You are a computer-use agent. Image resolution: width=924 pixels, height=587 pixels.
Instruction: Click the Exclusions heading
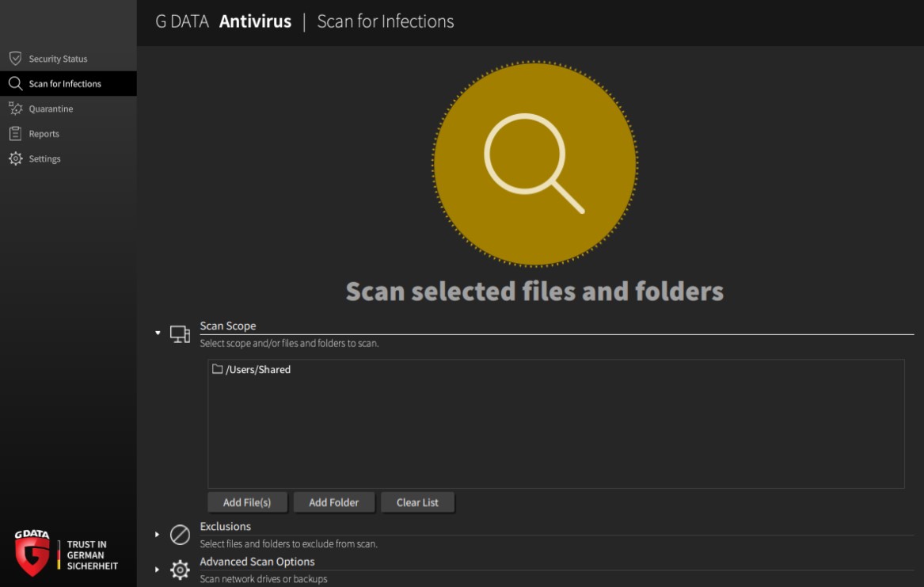point(225,526)
